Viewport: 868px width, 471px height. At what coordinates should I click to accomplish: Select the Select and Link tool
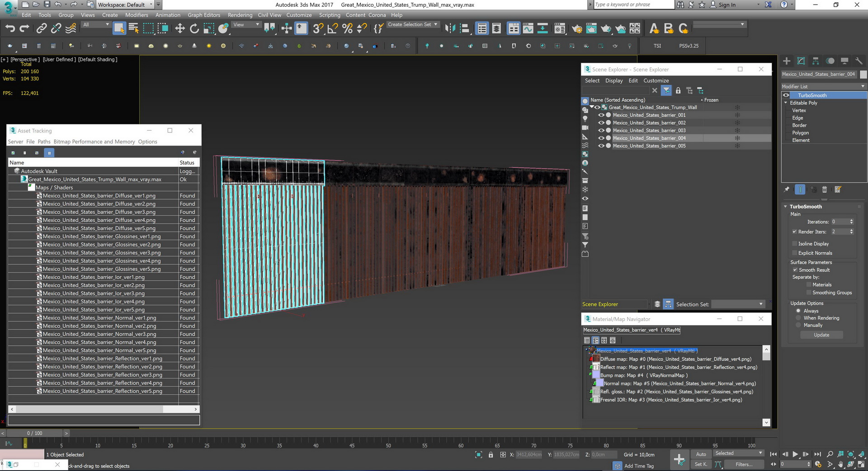point(42,28)
